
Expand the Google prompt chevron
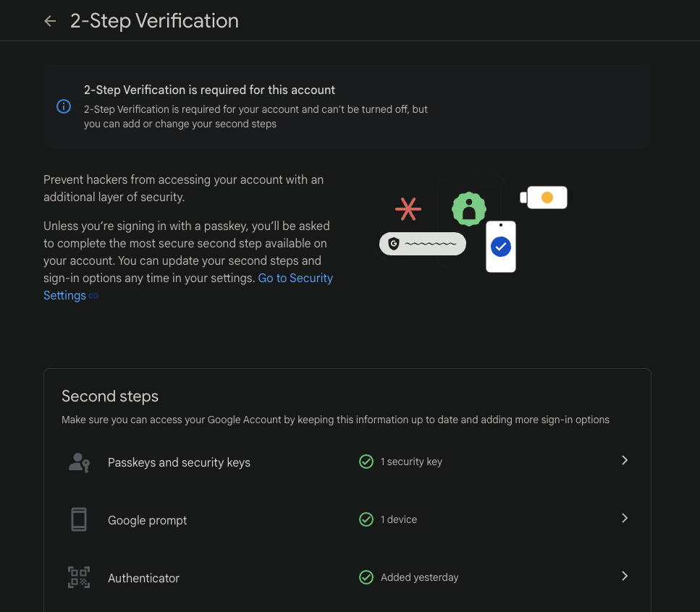pyautogui.click(x=625, y=519)
